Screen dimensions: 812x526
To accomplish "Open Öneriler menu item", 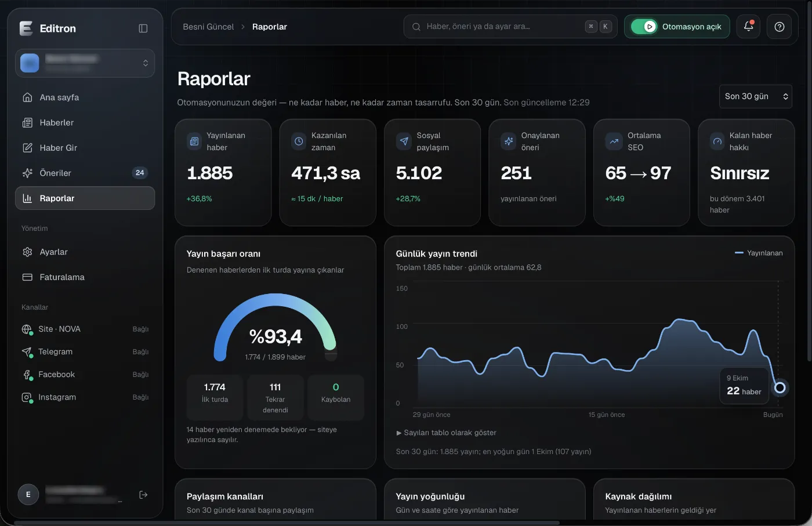I will click(85, 173).
